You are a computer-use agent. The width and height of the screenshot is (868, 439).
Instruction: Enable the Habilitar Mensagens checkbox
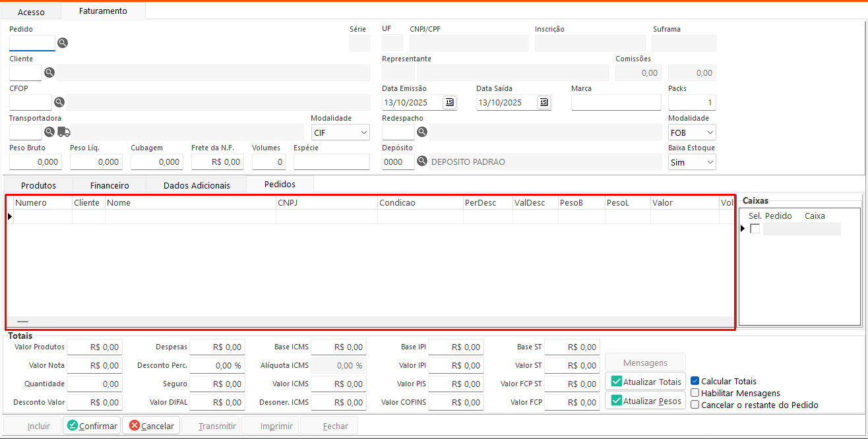[x=695, y=393]
